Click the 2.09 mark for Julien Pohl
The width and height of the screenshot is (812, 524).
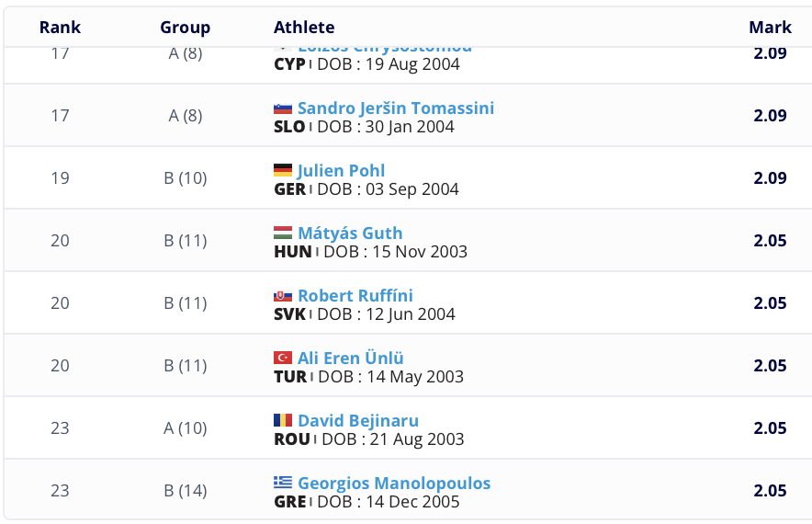770,178
